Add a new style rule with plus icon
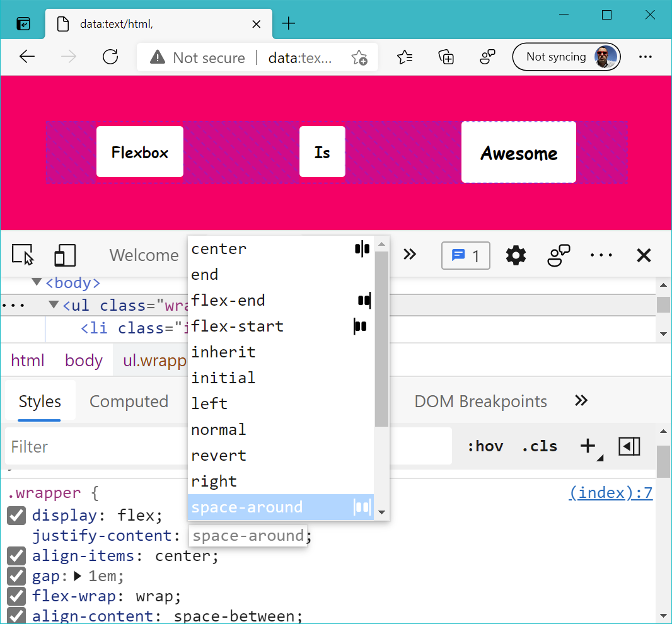 (586, 446)
